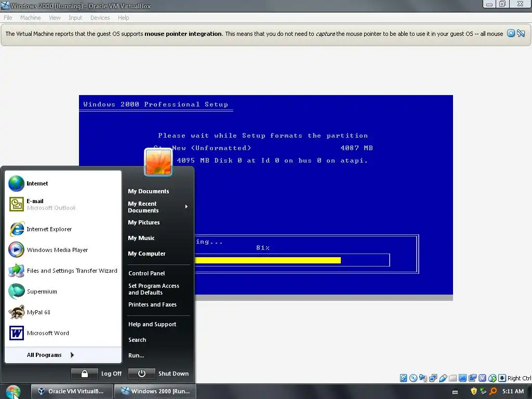Click the on-screen keyboard taskbar icon

coord(455,392)
